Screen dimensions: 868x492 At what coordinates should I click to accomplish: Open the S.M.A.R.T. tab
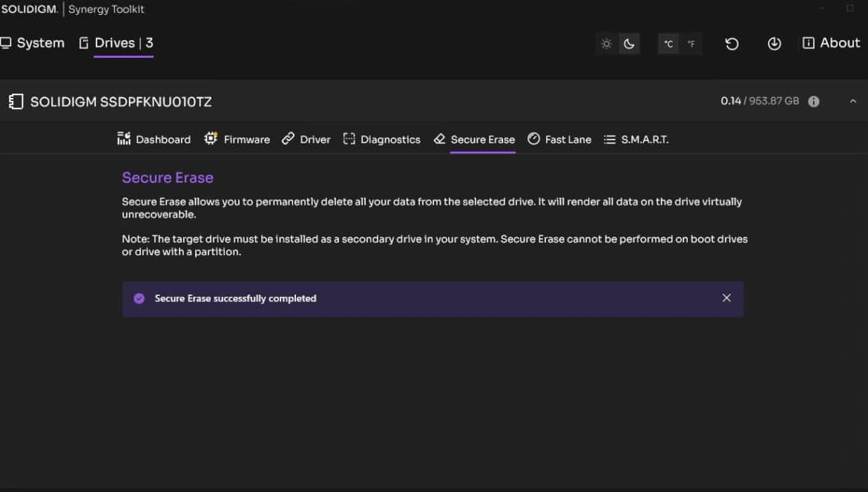(636, 140)
